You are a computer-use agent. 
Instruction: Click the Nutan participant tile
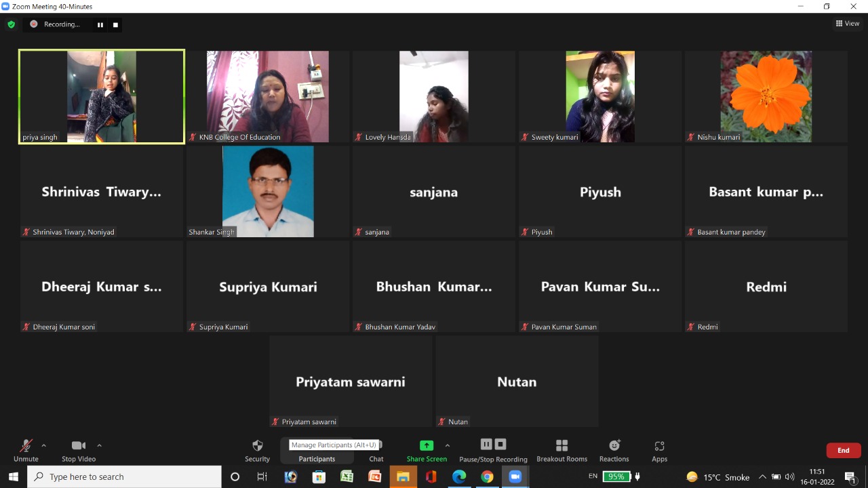tap(517, 381)
